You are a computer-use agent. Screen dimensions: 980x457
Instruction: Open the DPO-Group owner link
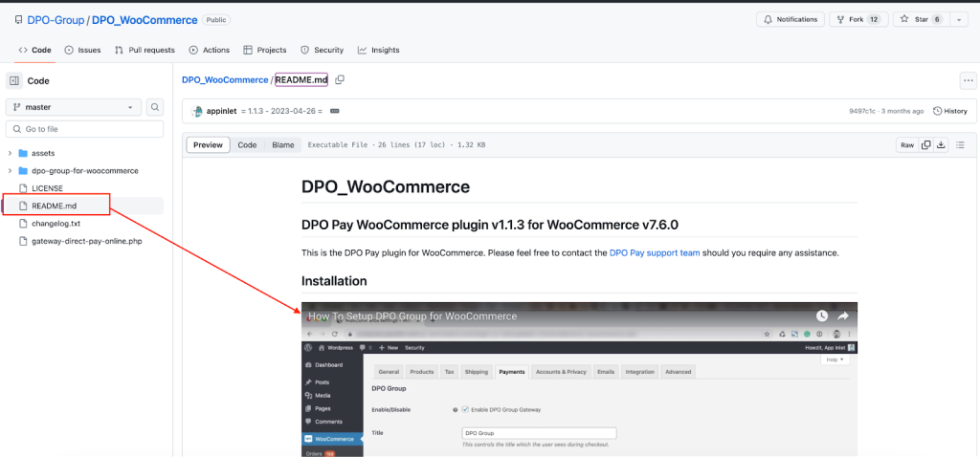coord(56,20)
